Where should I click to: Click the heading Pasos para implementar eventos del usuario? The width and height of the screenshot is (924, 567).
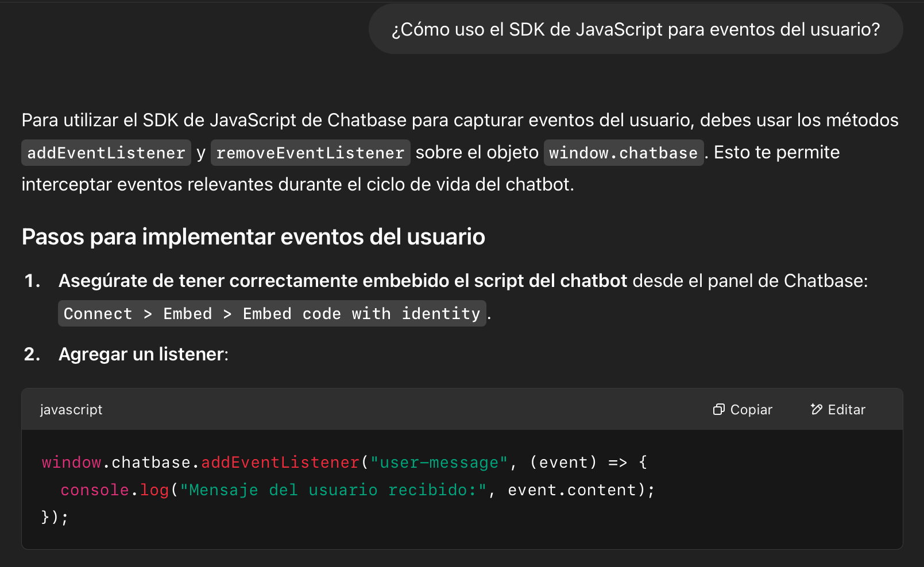(x=253, y=236)
